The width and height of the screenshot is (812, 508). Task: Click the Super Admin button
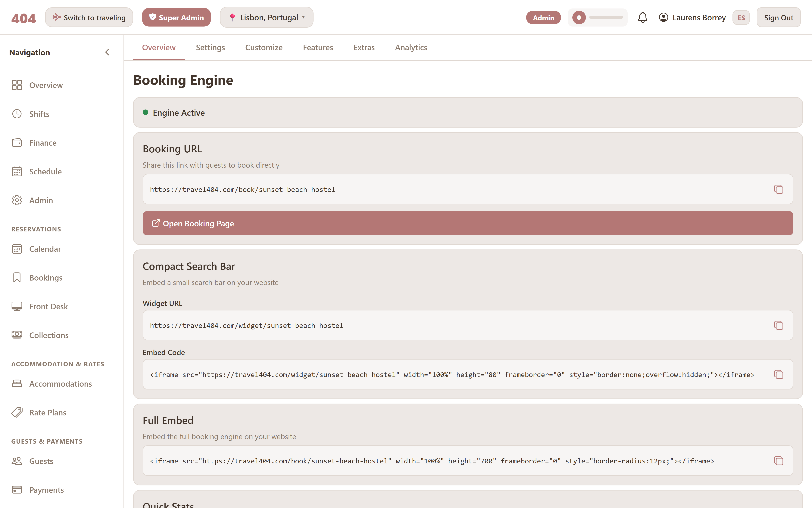[x=176, y=17]
